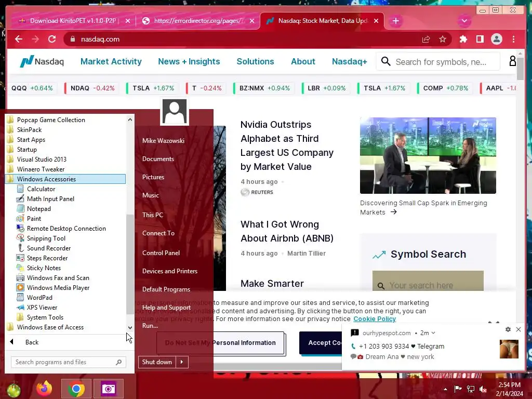The image size is (532, 399).
Task: Click the start menu programs scrollbar
Action: coord(130,264)
